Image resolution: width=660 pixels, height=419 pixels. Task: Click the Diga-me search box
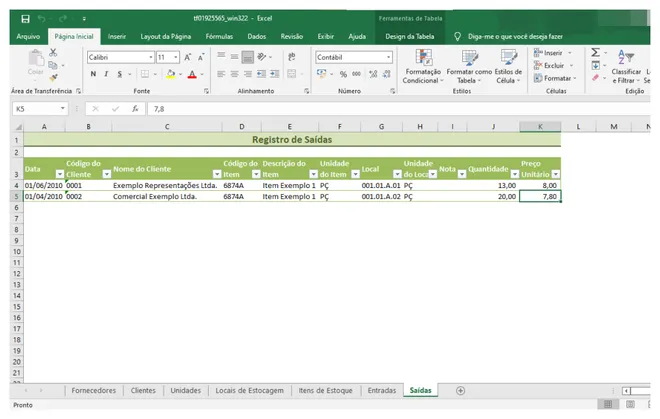point(515,37)
